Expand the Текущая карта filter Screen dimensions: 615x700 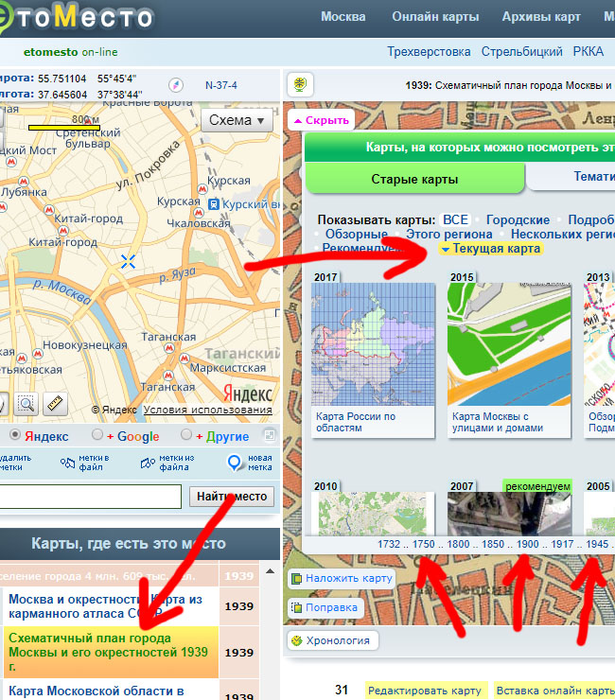point(490,249)
